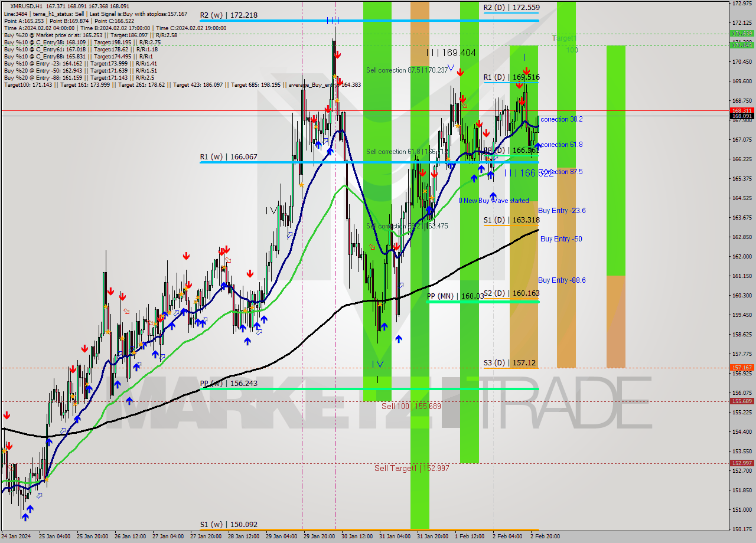The width and height of the screenshot is (756, 543).
Task: Click the 28 Jan 12:00 time label
Action: 243,537
